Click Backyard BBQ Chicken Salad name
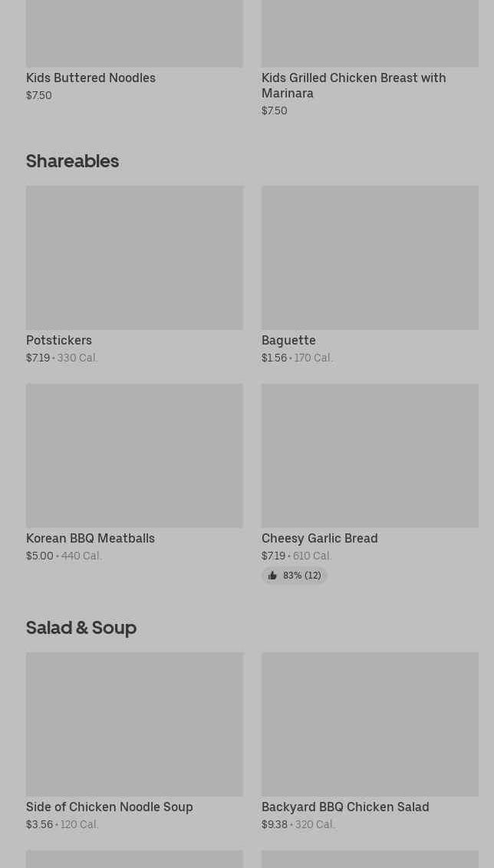Viewport: 494px width, 868px height. (345, 807)
